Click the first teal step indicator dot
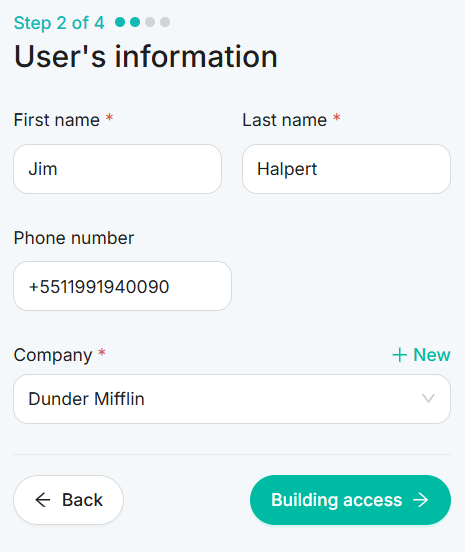This screenshot has height=552, width=465. pos(120,22)
